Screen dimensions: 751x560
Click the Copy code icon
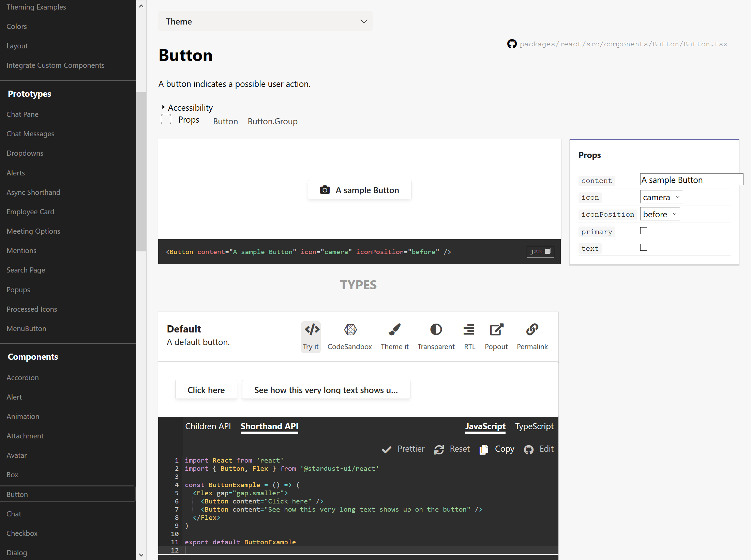tap(484, 450)
